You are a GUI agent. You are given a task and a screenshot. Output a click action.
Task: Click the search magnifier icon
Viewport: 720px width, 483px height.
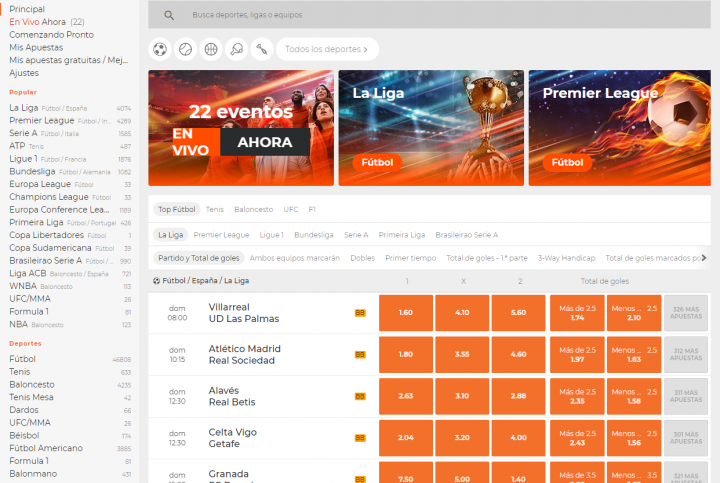(x=169, y=15)
